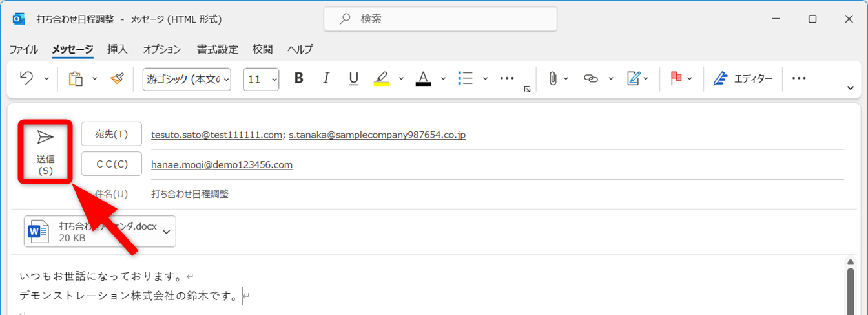Open more formatting options ellipsis after bullets

[x=507, y=78]
